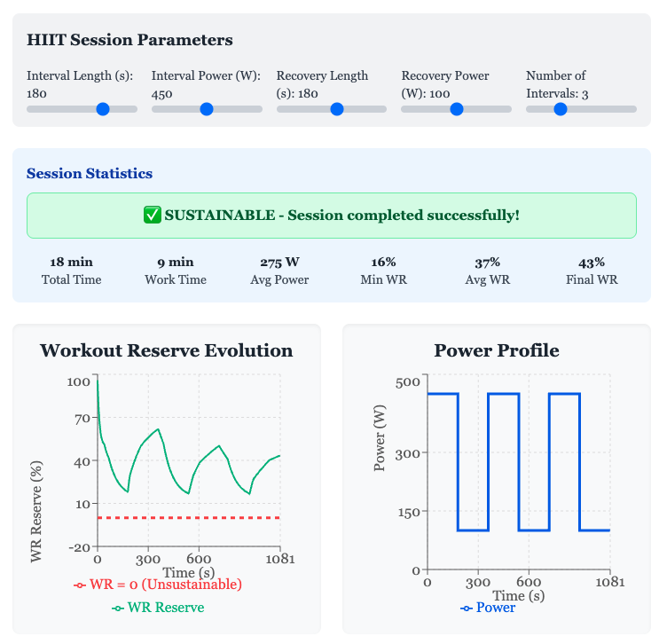The width and height of the screenshot is (659, 644).
Task: Click the WR Reserve (%) axis label
Action: 36,512
